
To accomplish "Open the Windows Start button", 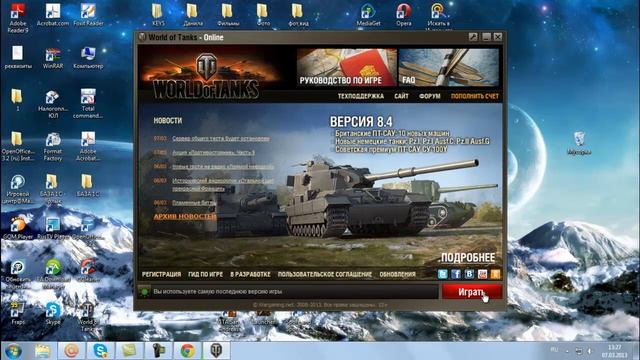I will pyautogui.click(x=13, y=351).
